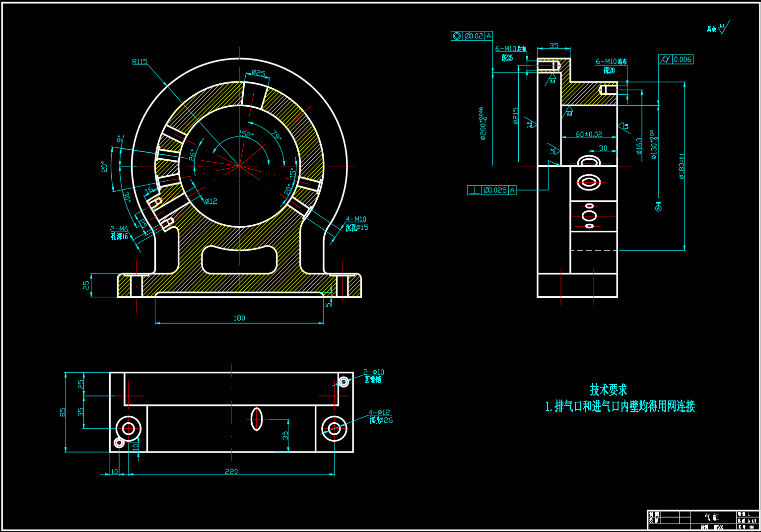Select the perpendicularity tolerance frame ⌀0.025

pos(491,190)
